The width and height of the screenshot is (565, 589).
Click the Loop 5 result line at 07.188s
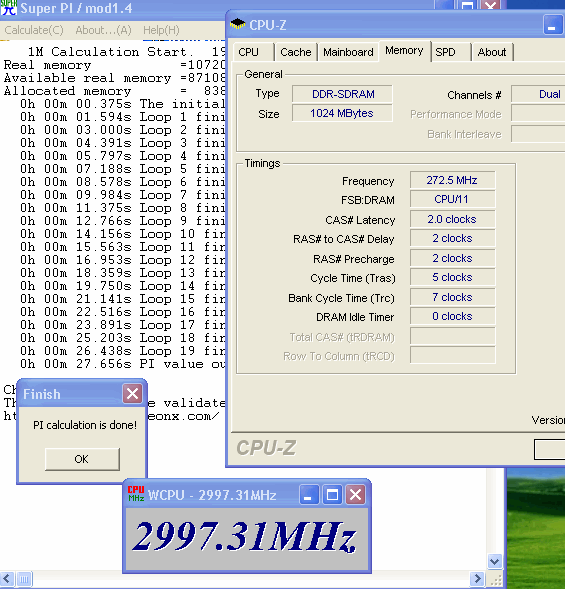click(122, 169)
